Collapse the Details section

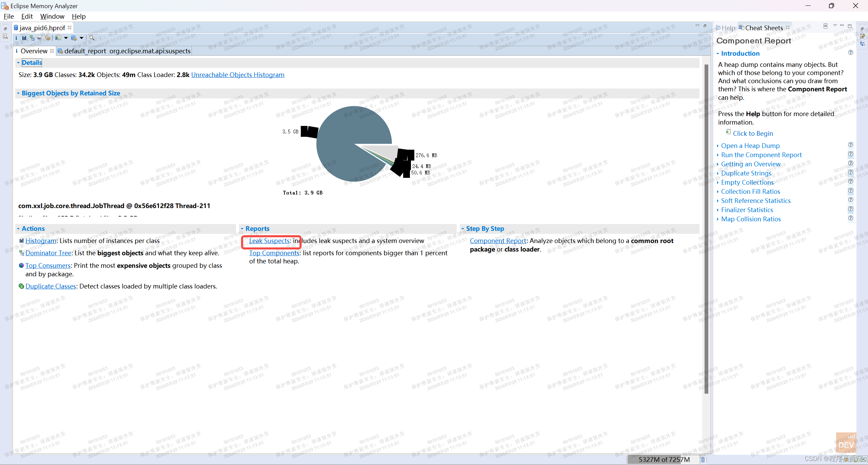[19, 62]
